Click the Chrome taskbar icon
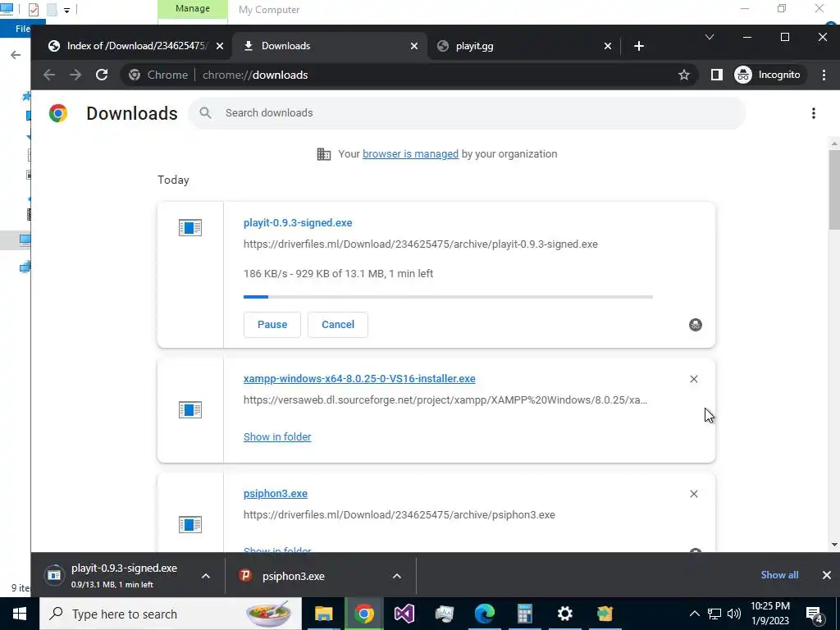Screen dimensions: 840x630 coord(363,614)
